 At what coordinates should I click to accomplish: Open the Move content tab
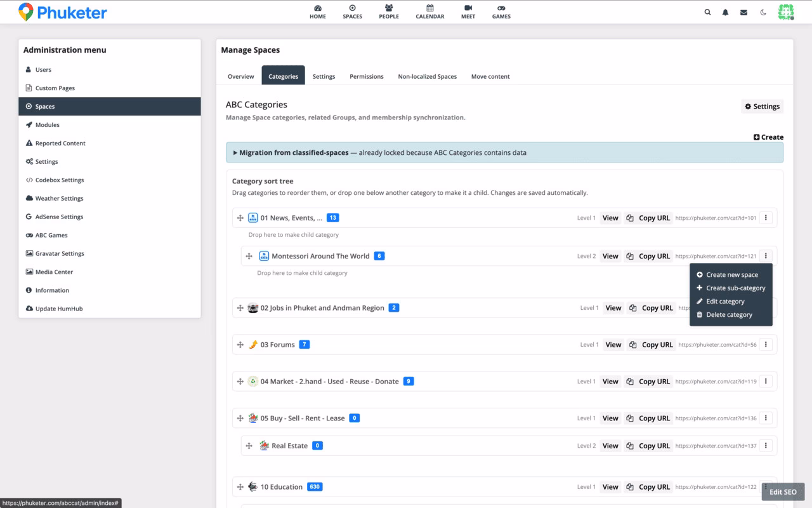pyautogui.click(x=490, y=76)
